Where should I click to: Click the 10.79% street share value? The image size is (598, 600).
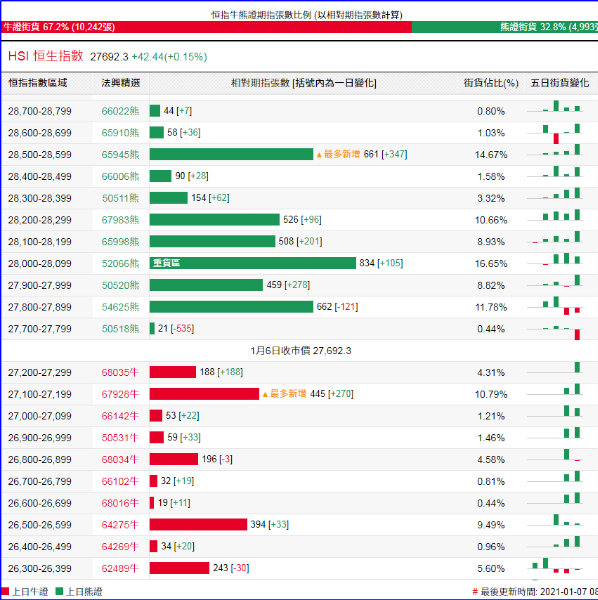[491, 395]
